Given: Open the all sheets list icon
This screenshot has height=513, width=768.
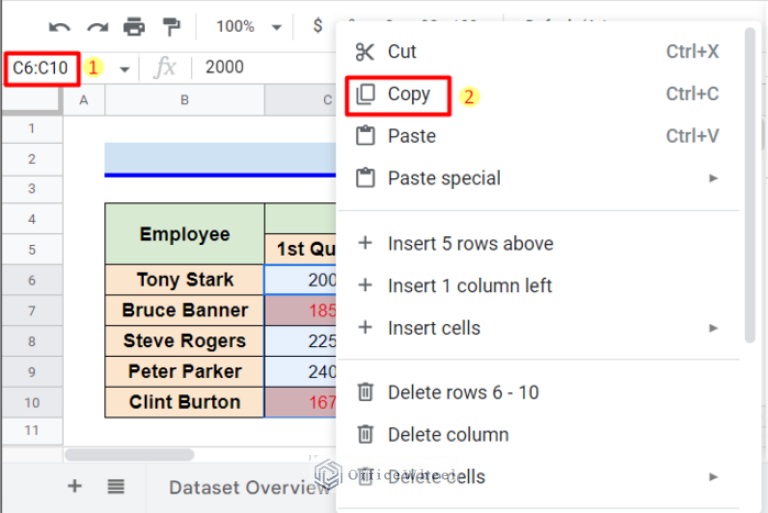Looking at the screenshot, I should click(116, 486).
